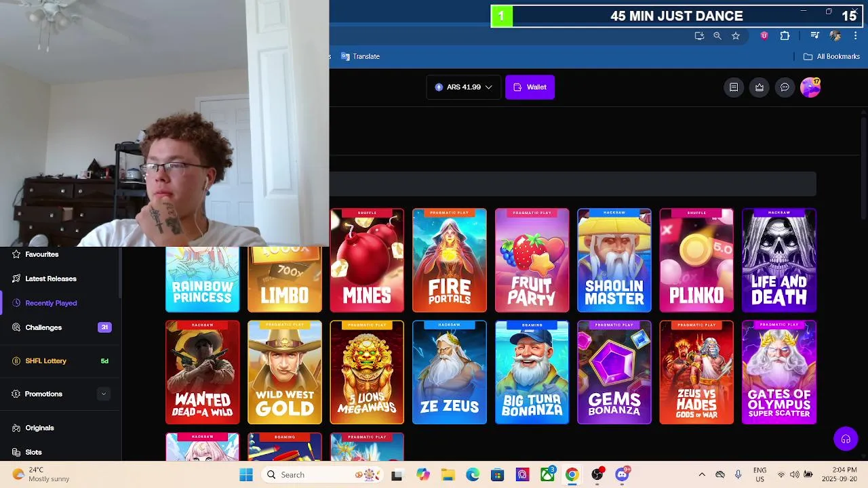This screenshot has width=868, height=488.
Task: Open Task View in the taskbar
Action: click(x=397, y=474)
